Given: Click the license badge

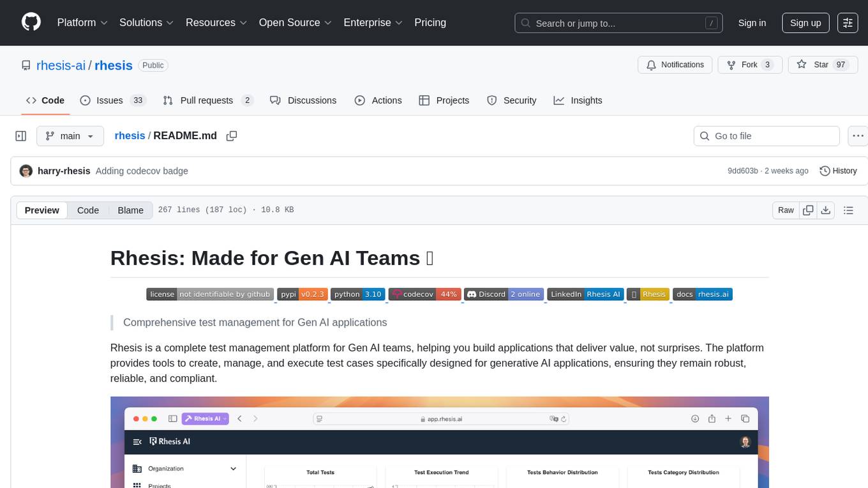Looking at the screenshot, I should click(x=210, y=294).
